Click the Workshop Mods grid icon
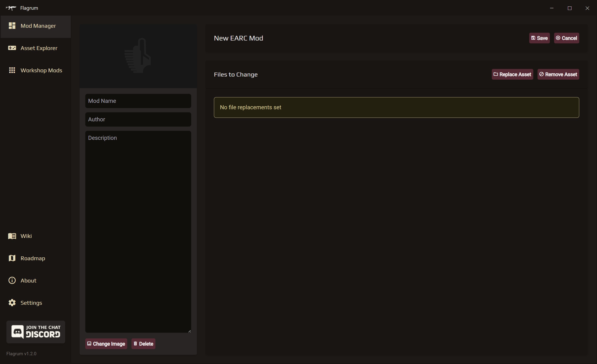Viewport: 597px width, 364px height. click(12, 70)
